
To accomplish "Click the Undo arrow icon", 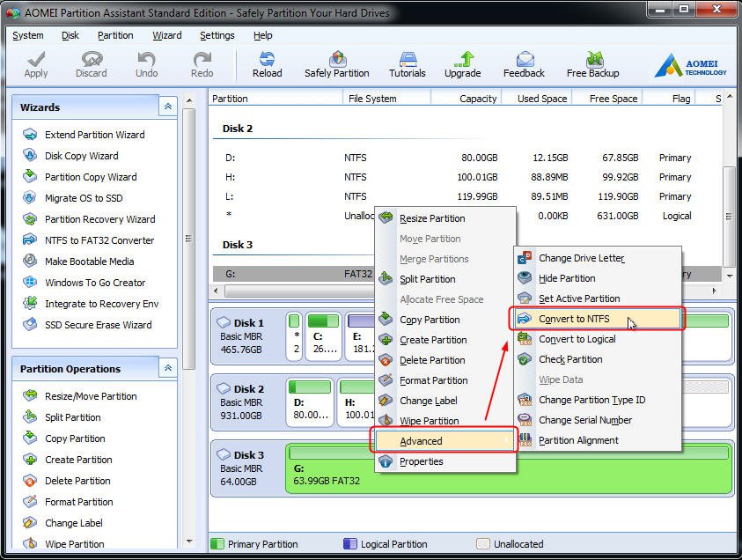I will click(146, 59).
